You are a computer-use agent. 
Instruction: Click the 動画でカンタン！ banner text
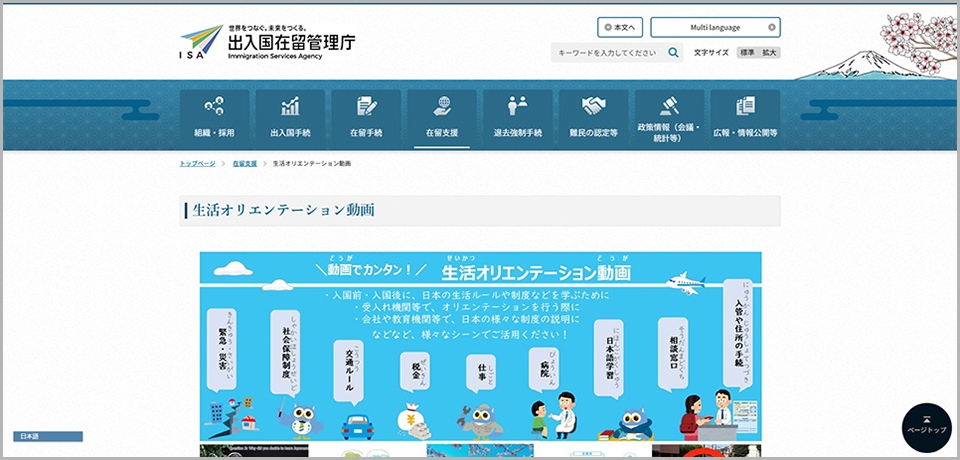(372, 270)
